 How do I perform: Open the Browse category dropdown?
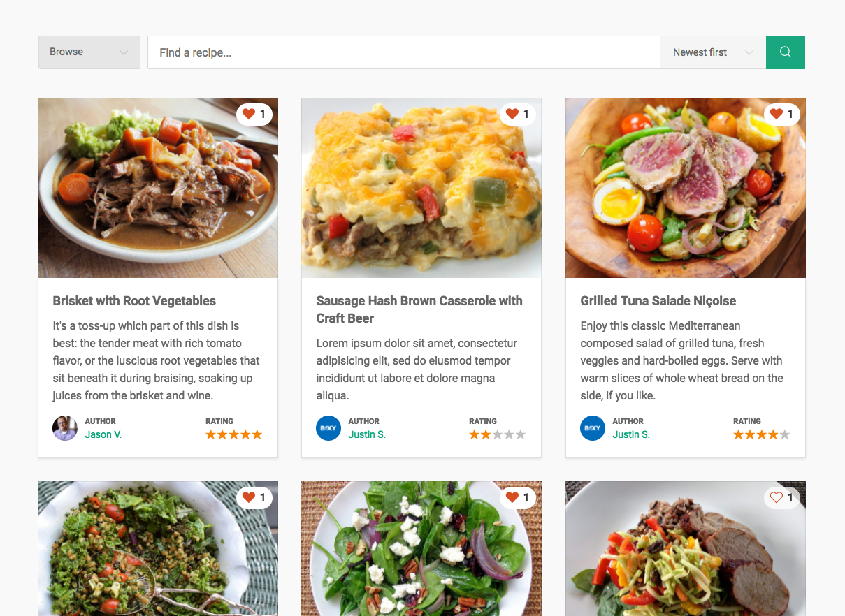tap(89, 52)
